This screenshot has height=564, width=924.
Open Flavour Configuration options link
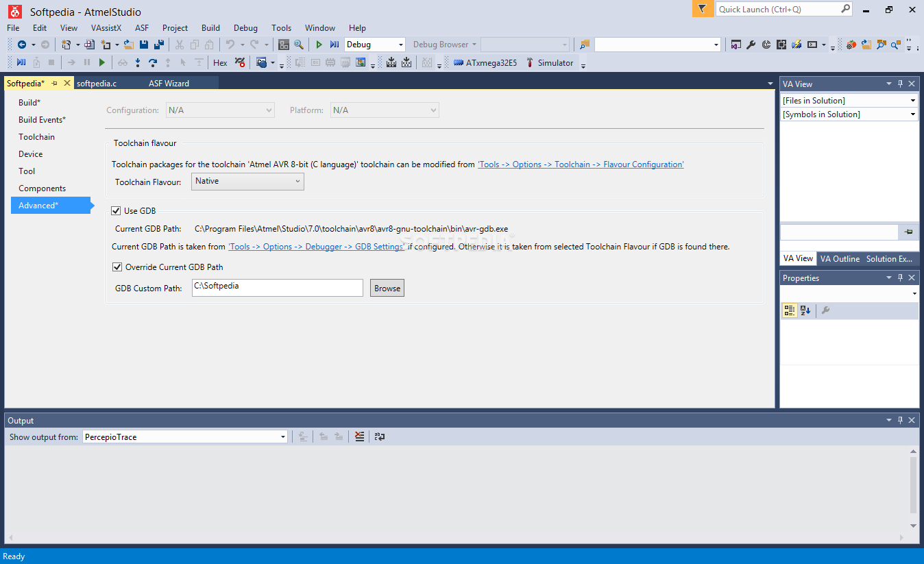581,164
